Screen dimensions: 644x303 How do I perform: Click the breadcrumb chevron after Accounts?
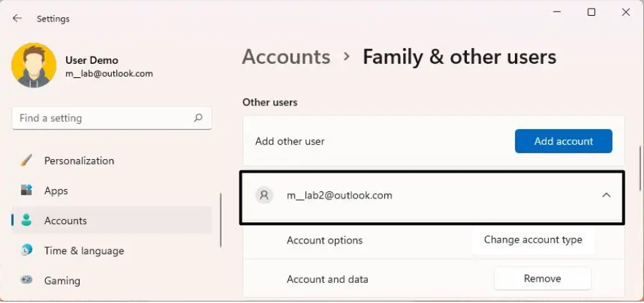pos(347,57)
